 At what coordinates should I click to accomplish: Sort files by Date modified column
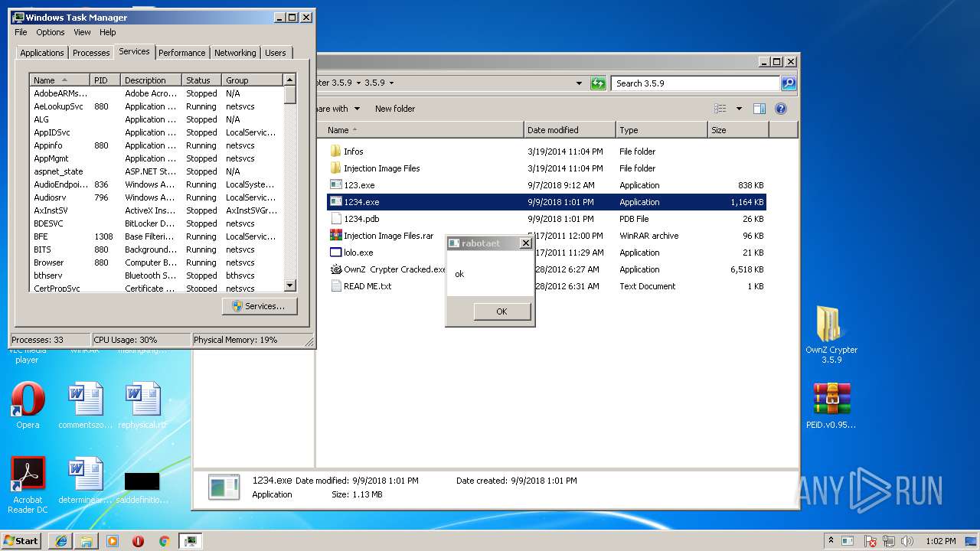click(570, 130)
